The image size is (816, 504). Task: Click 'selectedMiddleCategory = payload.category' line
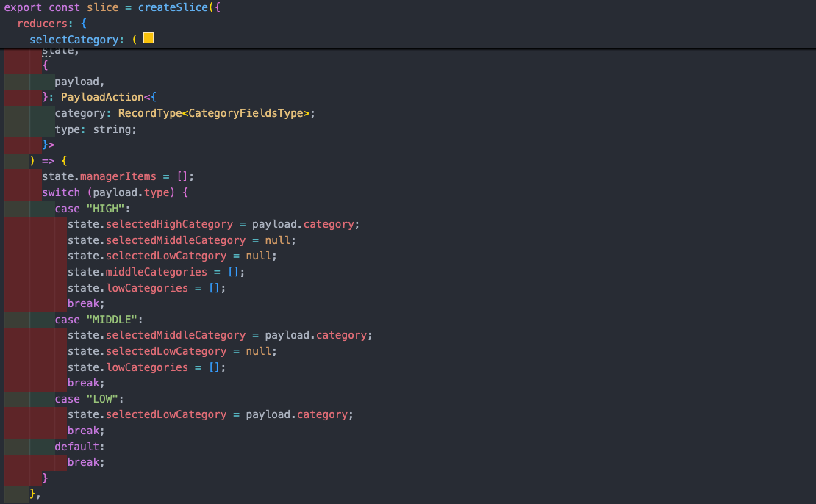[x=220, y=336]
